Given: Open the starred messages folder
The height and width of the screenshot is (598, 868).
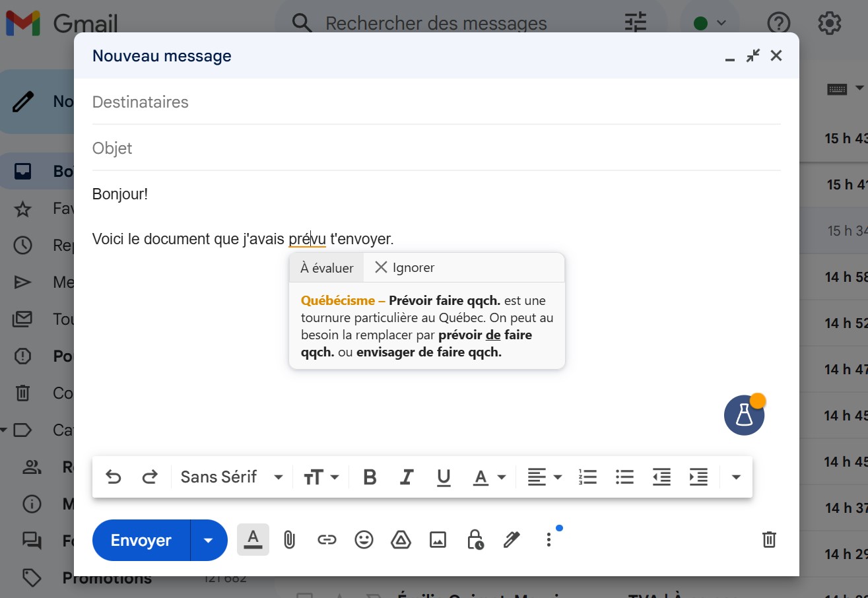Looking at the screenshot, I should tap(22, 209).
